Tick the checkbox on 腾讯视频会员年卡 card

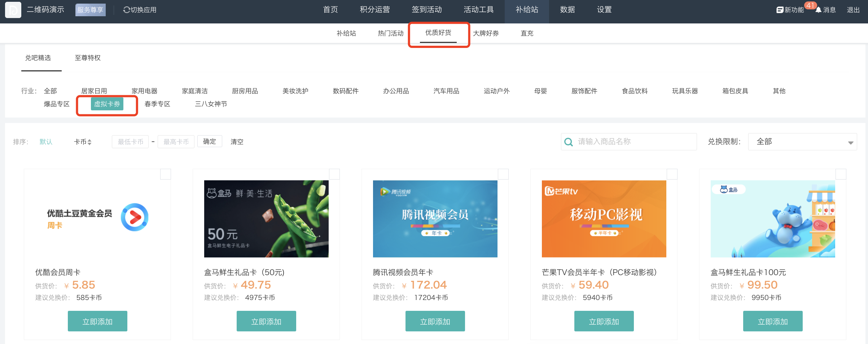tap(503, 174)
